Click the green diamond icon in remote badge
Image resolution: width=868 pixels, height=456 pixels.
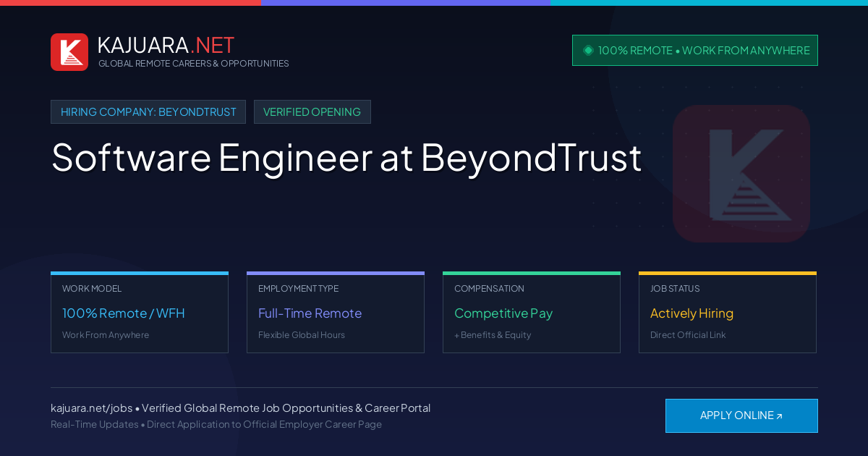tap(588, 51)
